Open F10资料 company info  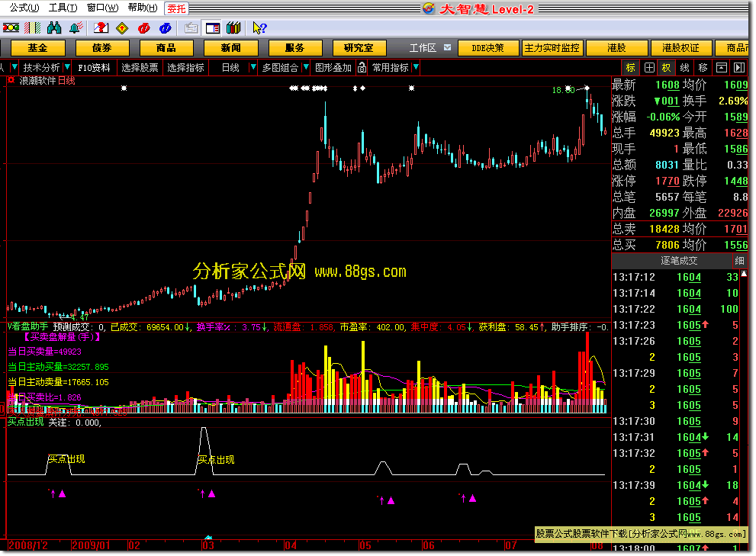click(94, 68)
